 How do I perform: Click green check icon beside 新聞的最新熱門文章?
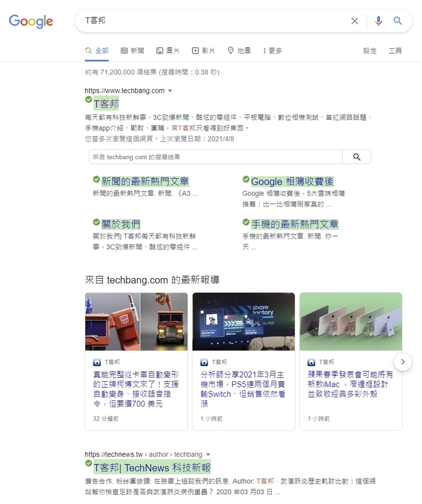(x=96, y=179)
